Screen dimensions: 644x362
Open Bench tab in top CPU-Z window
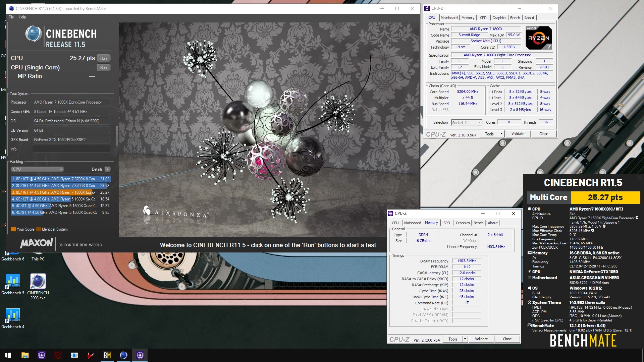point(515,18)
